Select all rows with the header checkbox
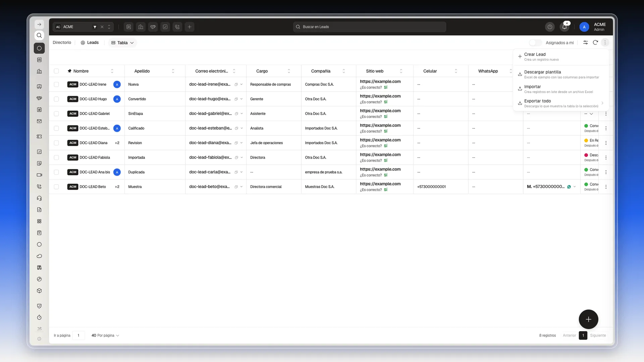Image resolution: width=644 pixels, height=362 pixels. pos(56,71)
